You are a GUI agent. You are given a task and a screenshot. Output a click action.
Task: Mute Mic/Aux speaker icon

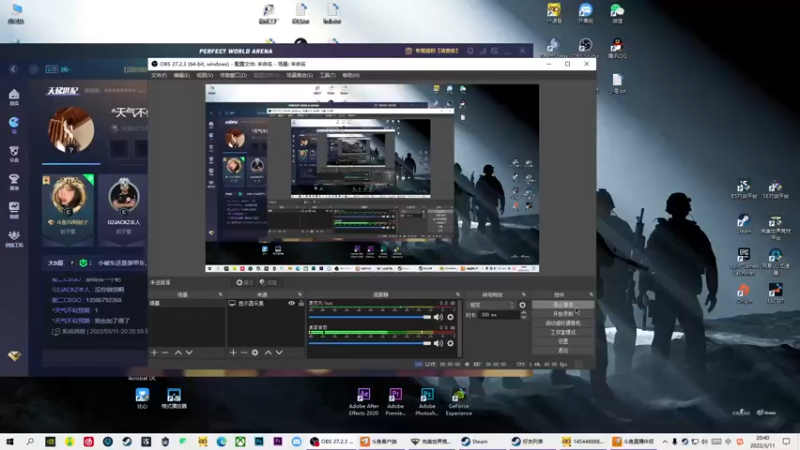[x=438, y=317]
